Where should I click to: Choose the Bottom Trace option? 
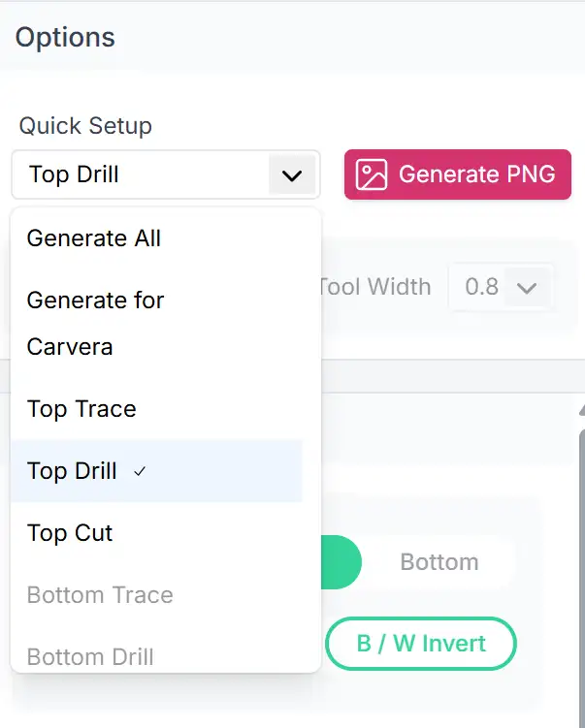tap(100, 595)
